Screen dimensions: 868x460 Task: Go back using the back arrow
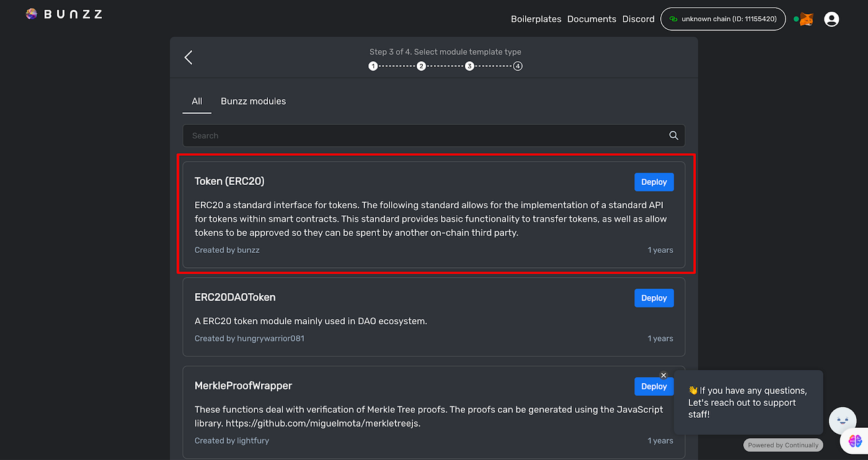tap(188, 56)
